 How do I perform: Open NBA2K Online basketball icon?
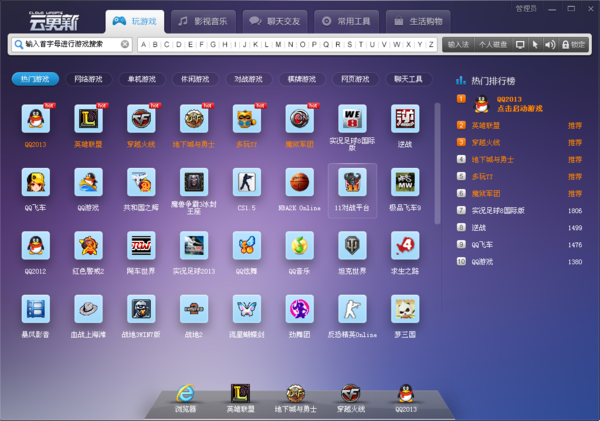300,182
